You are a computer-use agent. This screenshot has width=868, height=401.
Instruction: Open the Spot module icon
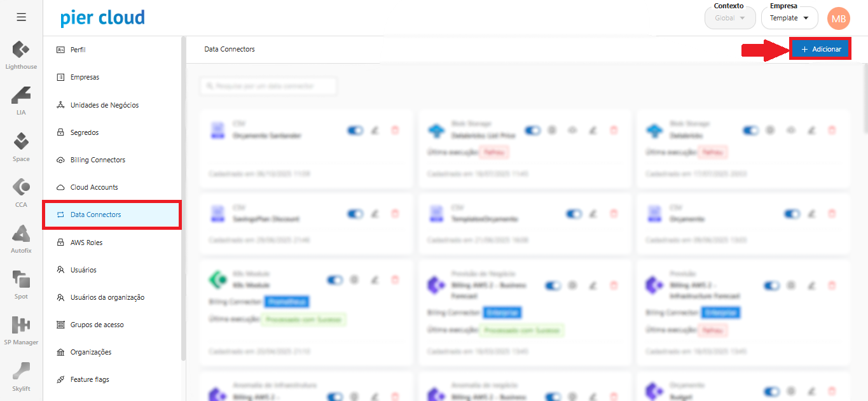point(21,284)
